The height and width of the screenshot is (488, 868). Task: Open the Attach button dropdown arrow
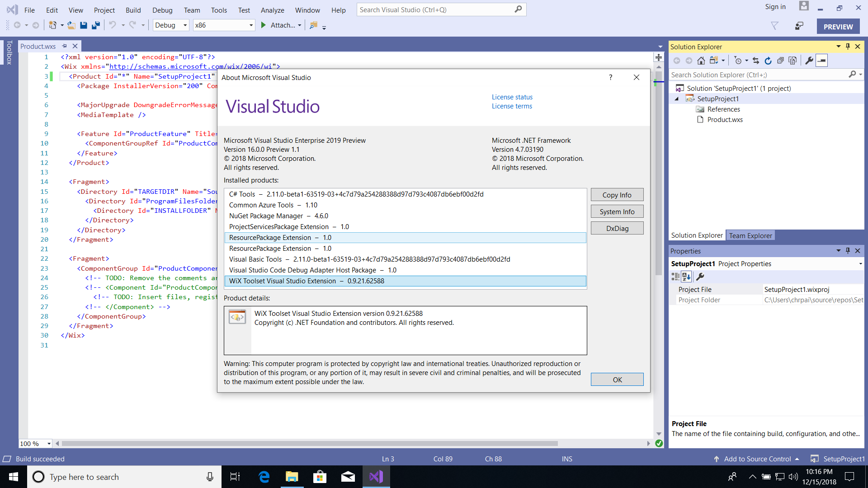[x=299, y=25]
